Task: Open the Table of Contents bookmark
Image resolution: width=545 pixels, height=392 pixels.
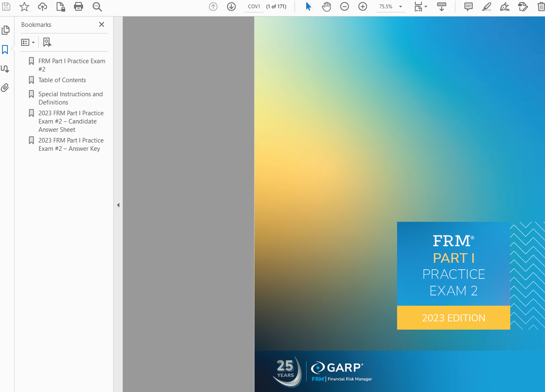Action: click(x=62, y=80)
